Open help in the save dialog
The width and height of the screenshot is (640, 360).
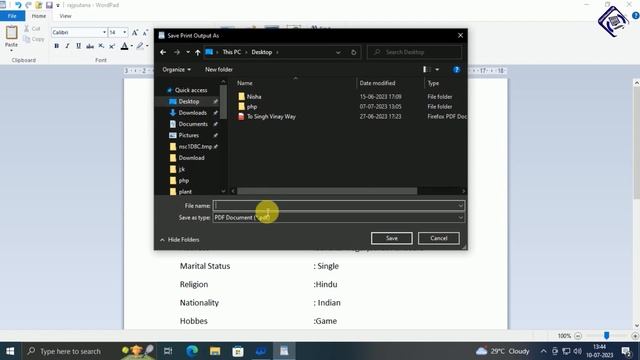[x=456, y=69]
